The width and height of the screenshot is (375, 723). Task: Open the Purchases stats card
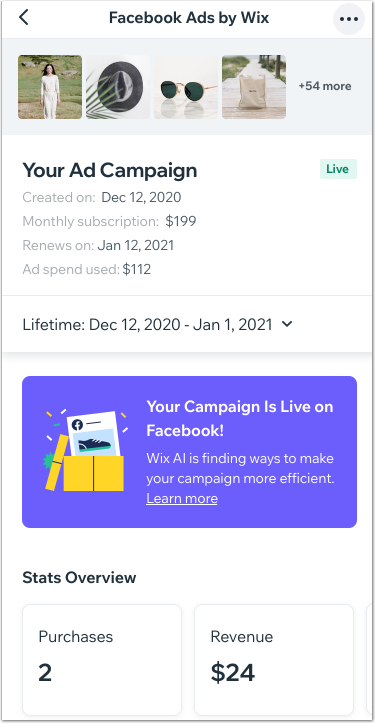pyautogui.click(x=102, y=660)
